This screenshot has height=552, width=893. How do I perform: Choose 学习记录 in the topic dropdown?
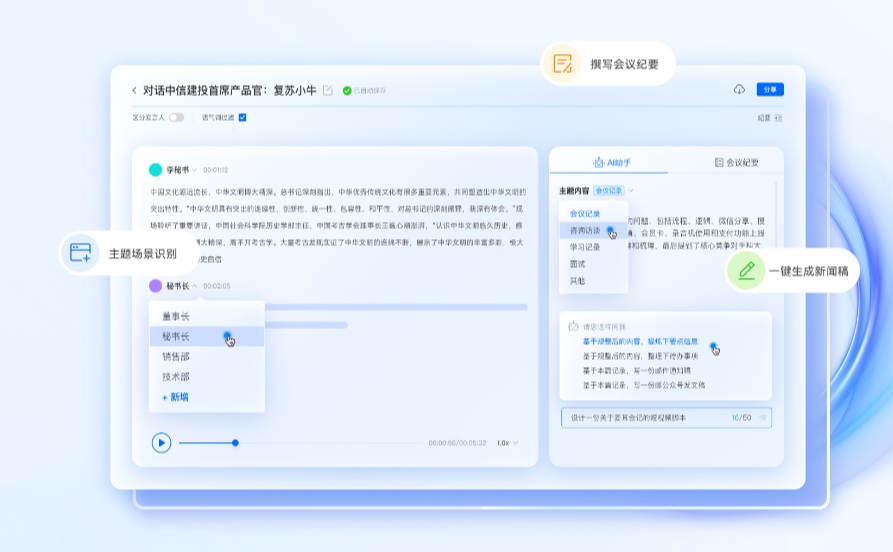click(x=593, y=247)
